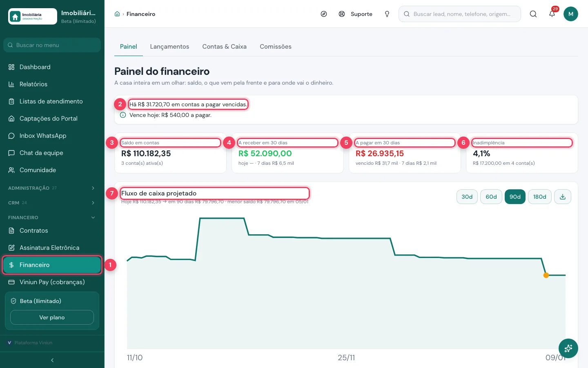The height and width of the screenshot is (368, 588).
Task: Click the orange lowest-balance marker on chart
Action: (546, 275)
